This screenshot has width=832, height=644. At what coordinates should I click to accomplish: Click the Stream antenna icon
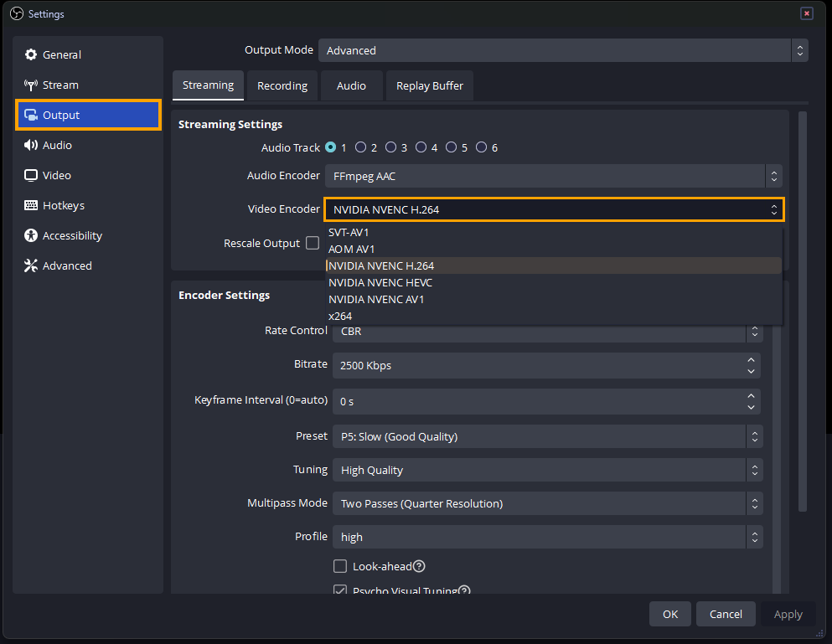[31, 85]
